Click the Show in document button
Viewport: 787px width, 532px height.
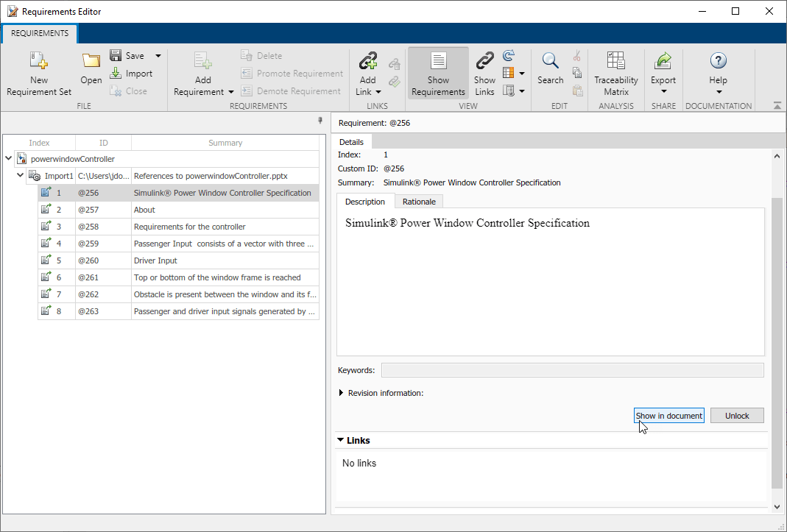(x=668, y=415)
